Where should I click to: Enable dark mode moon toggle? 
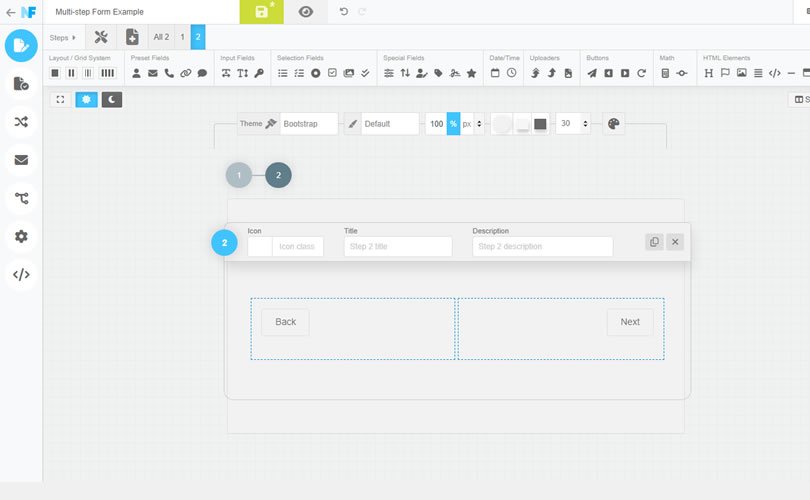point(112,99)
